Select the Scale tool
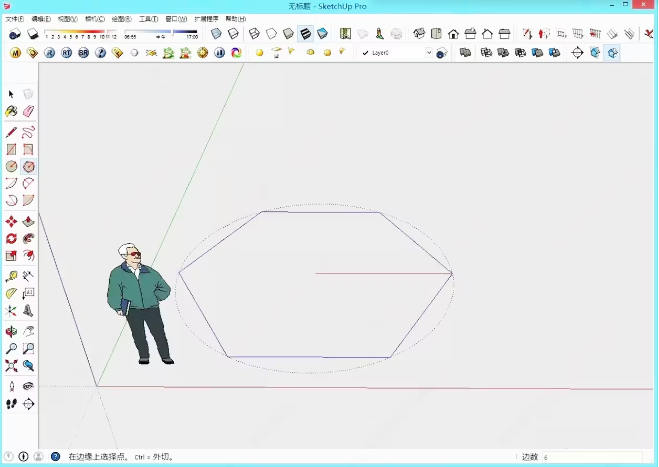 pyautogui.click(x=11, y=255)
